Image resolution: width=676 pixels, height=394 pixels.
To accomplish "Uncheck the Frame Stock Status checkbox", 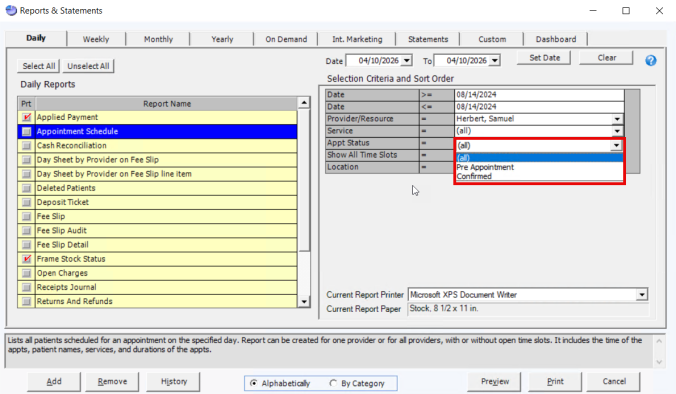I will coord(27,259).
